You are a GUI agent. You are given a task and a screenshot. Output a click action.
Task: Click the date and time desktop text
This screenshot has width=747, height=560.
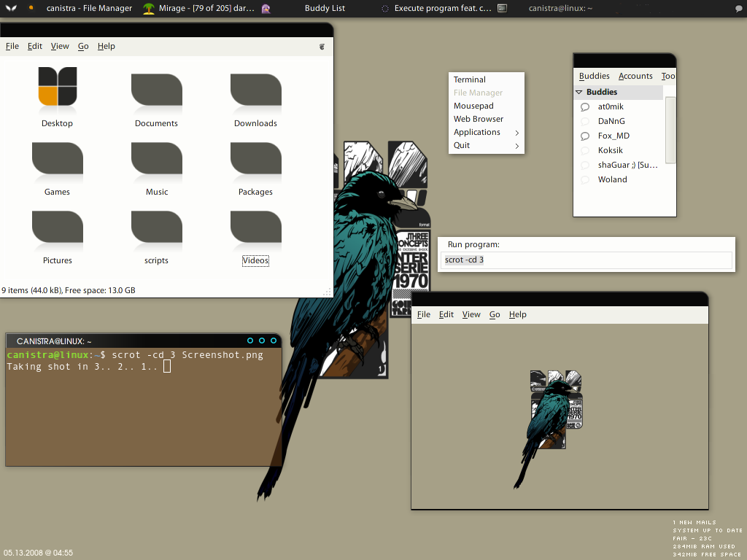coord(38,553)
